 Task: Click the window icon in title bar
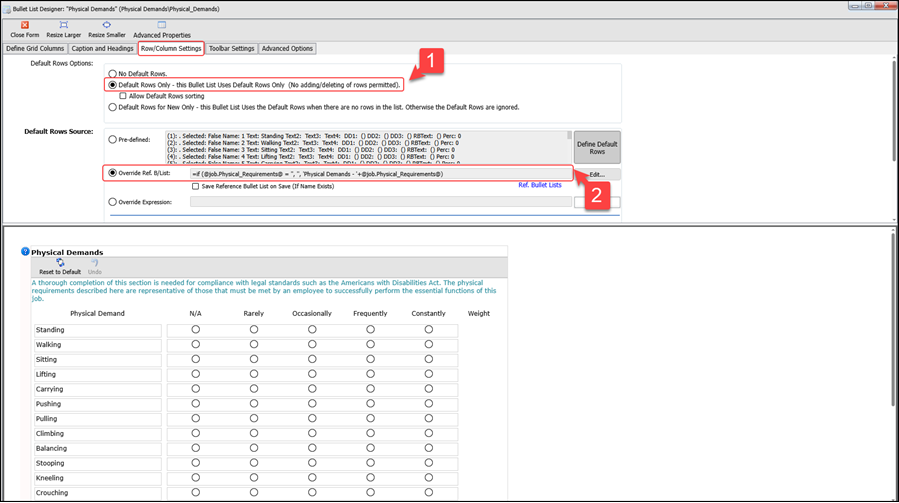coord(7,9)
